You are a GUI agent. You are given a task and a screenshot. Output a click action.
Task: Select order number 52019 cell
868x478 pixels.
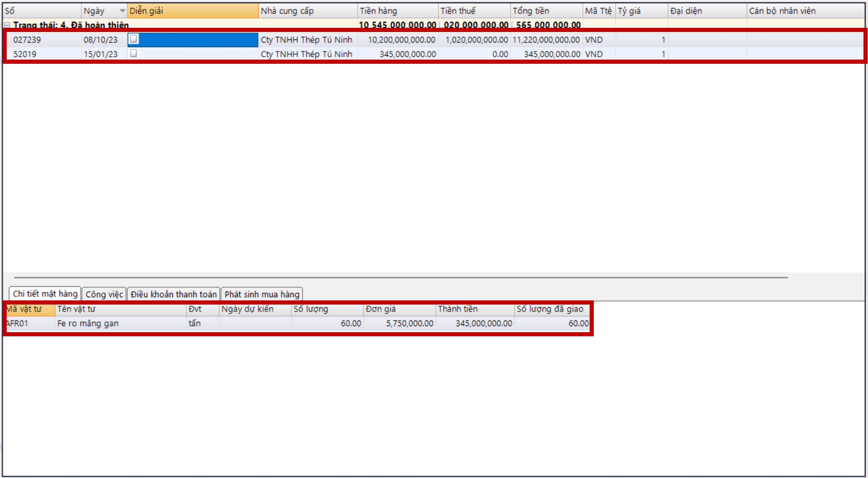click(x=25, y=54)
